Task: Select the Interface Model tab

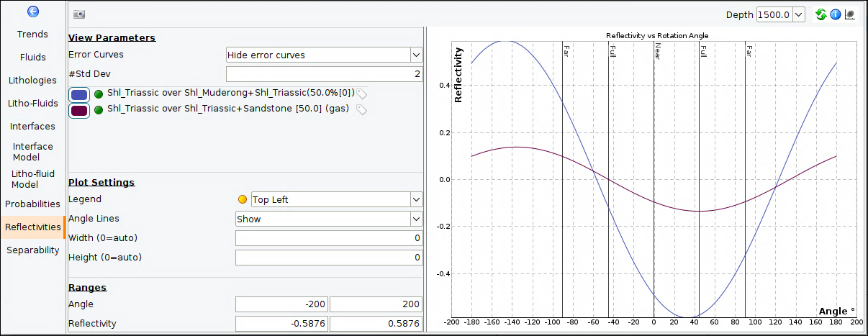Action: pyautogui.click(x=33, y=152)
